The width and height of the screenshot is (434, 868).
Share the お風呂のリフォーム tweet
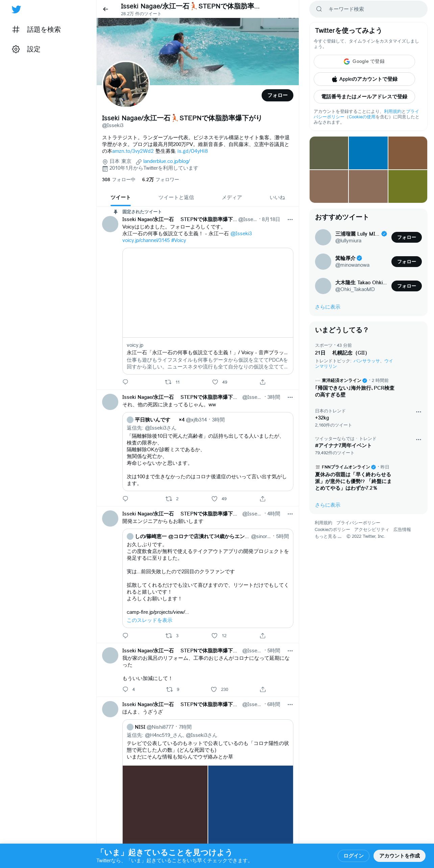tap(263, 689)
